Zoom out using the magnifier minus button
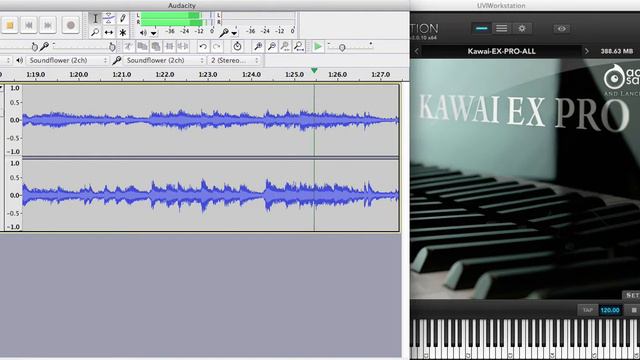 (x=271, y=47)
